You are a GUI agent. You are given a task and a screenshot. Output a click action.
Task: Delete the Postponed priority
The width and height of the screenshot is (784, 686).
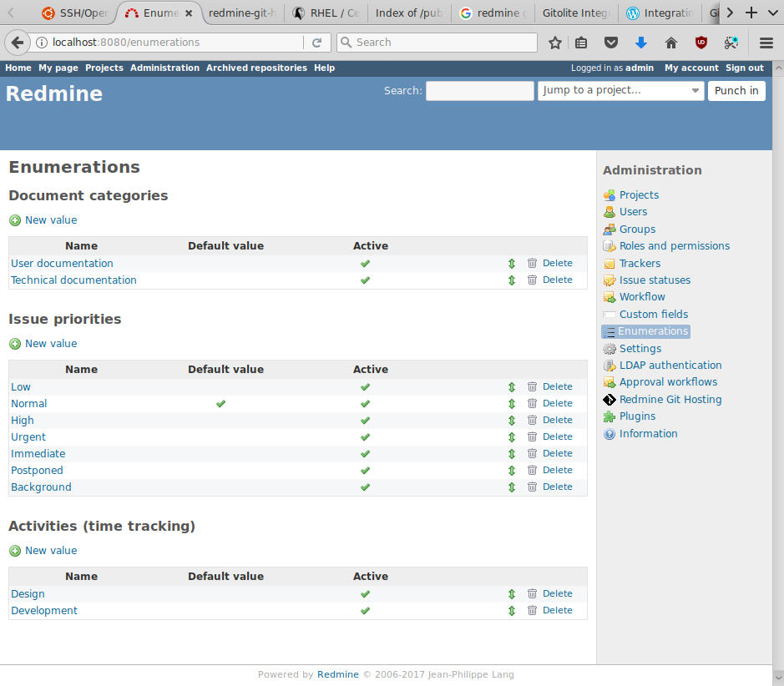tap(558, 470)
